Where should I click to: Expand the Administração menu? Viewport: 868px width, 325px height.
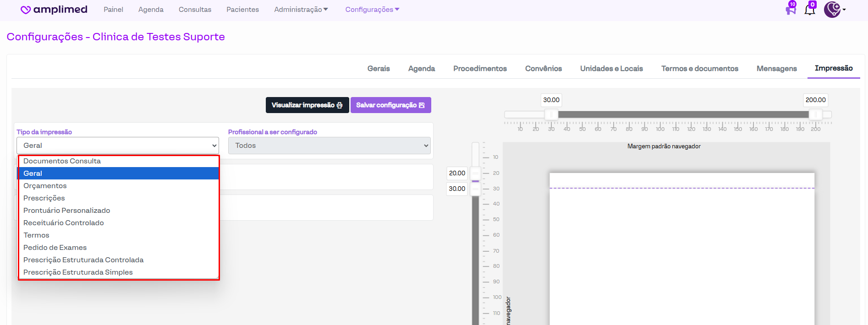click(x=301, y=10)
